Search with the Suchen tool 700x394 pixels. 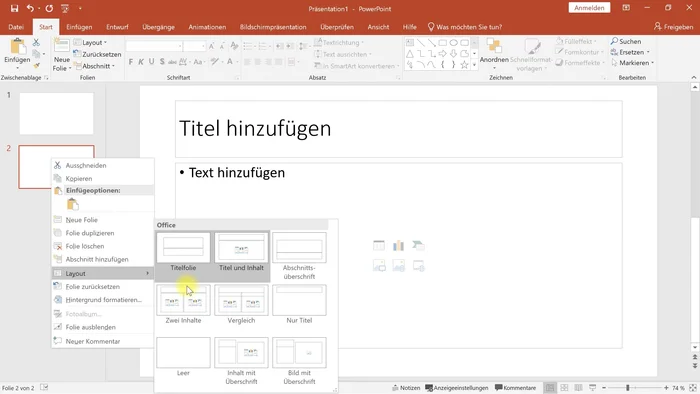tap(626, 41)
